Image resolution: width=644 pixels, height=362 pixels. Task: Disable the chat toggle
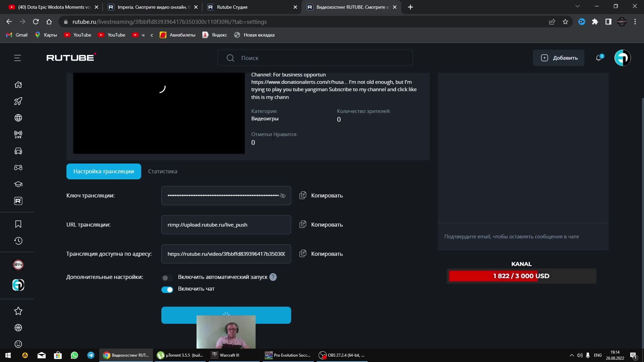coord(167,290)
